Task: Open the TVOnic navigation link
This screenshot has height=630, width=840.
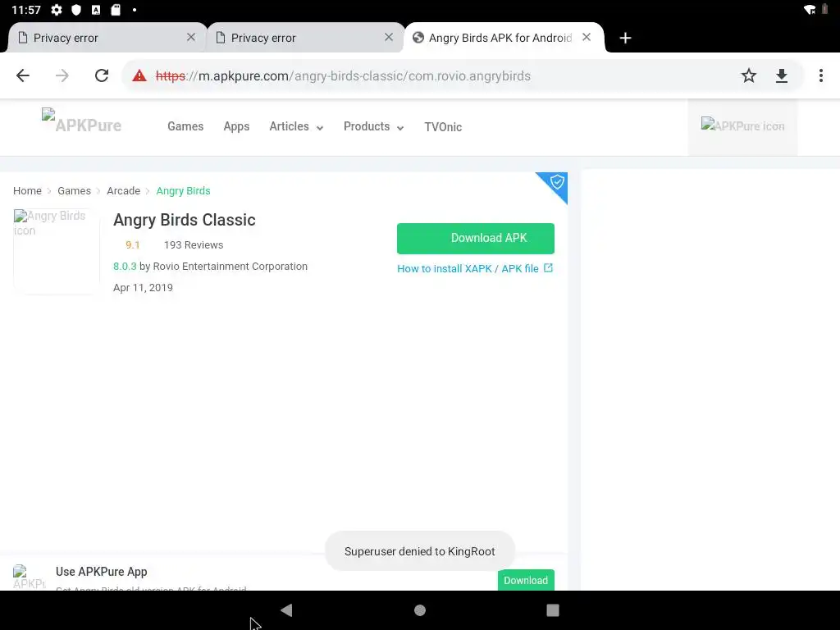Action: coord(443,127)
